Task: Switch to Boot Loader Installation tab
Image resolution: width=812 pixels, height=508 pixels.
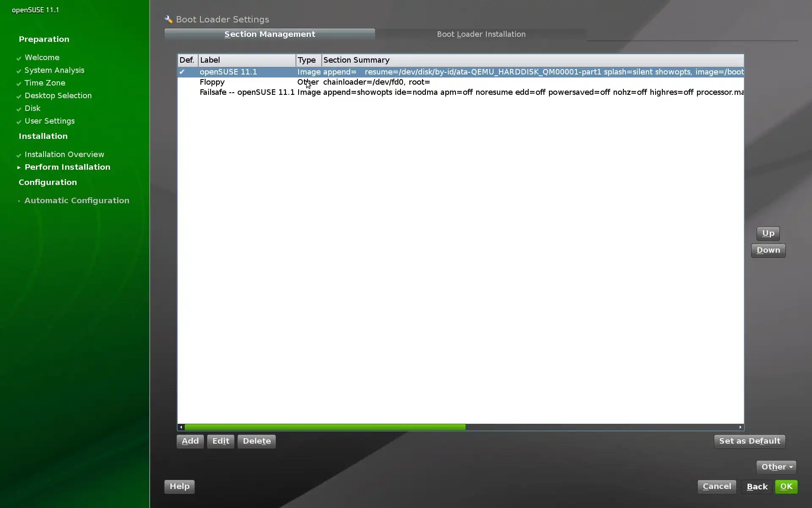Action: pos(481,34)
